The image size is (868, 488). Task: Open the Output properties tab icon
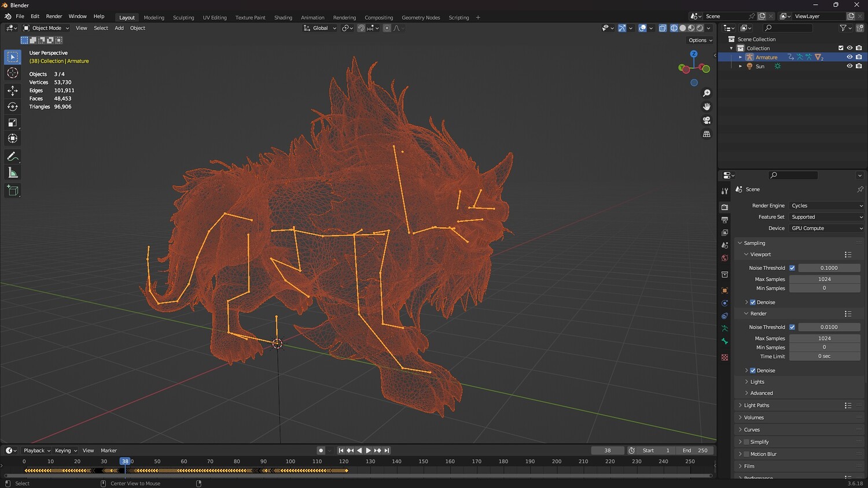pos(724,220)
